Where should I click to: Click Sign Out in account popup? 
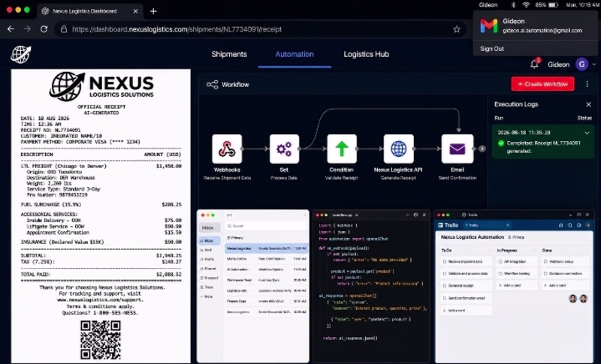[x=492, y=49]
